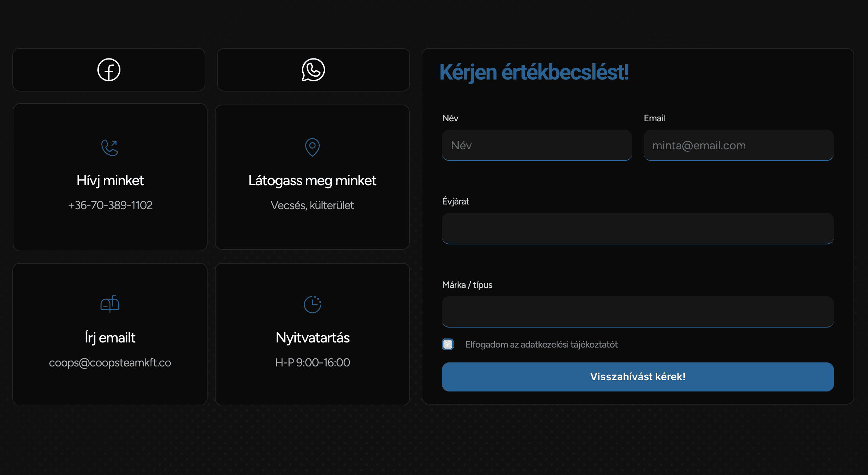
Task: Click the Kérjen értékbecslést! heading
Action: 534,73
